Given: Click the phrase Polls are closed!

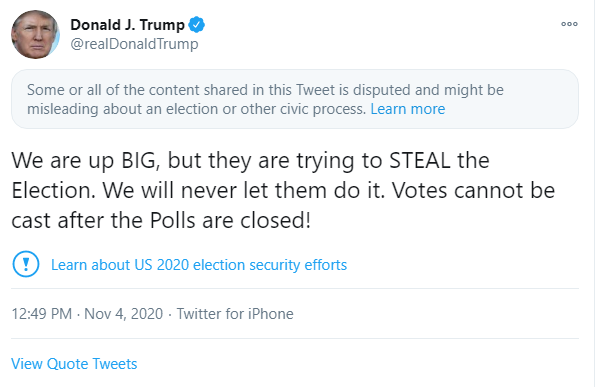Looking at the screenshot, I should (x=230, y=220).
